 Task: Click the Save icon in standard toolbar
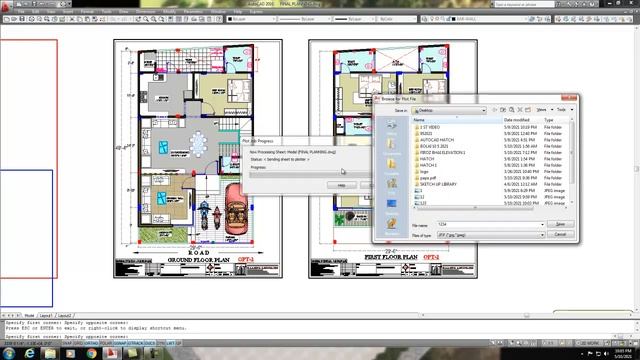point(22,19)
